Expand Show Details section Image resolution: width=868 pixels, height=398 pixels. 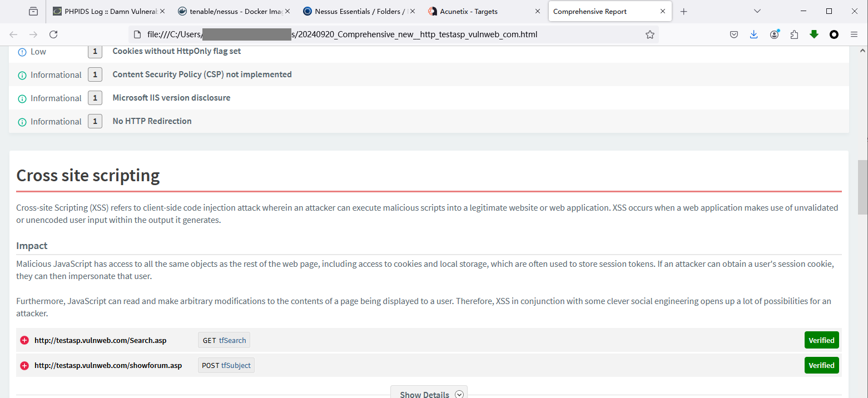pos(429,394)
